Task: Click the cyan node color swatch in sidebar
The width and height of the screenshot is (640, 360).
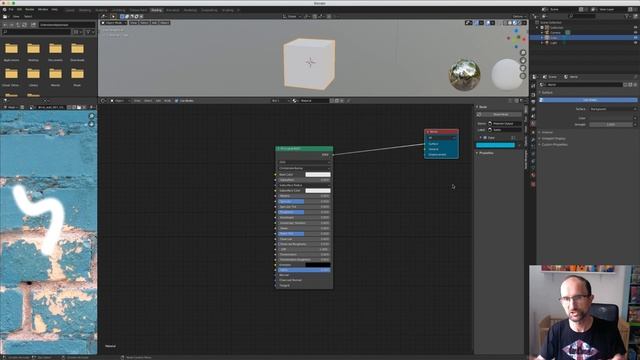Action: (x=495, y=145)
